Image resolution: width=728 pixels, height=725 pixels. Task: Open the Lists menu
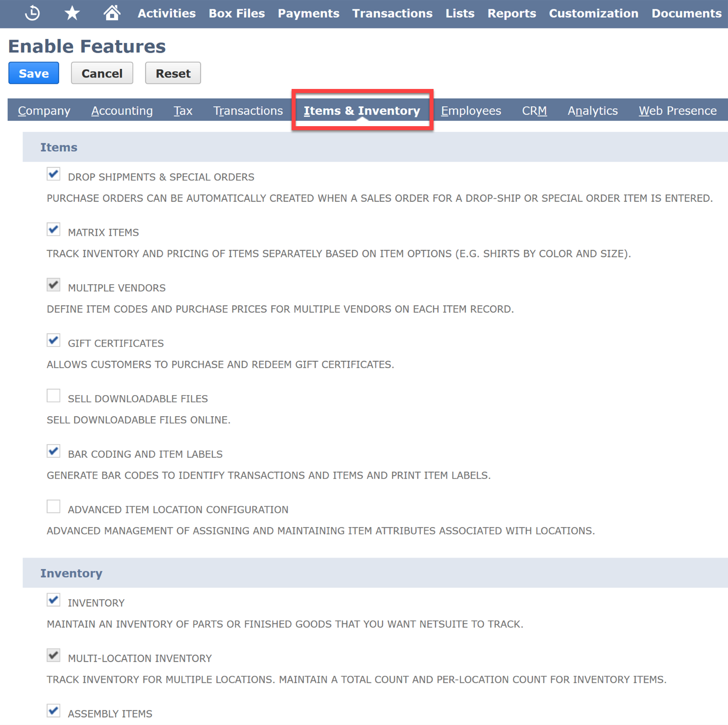pyautogui.click(x=460, y=13)
